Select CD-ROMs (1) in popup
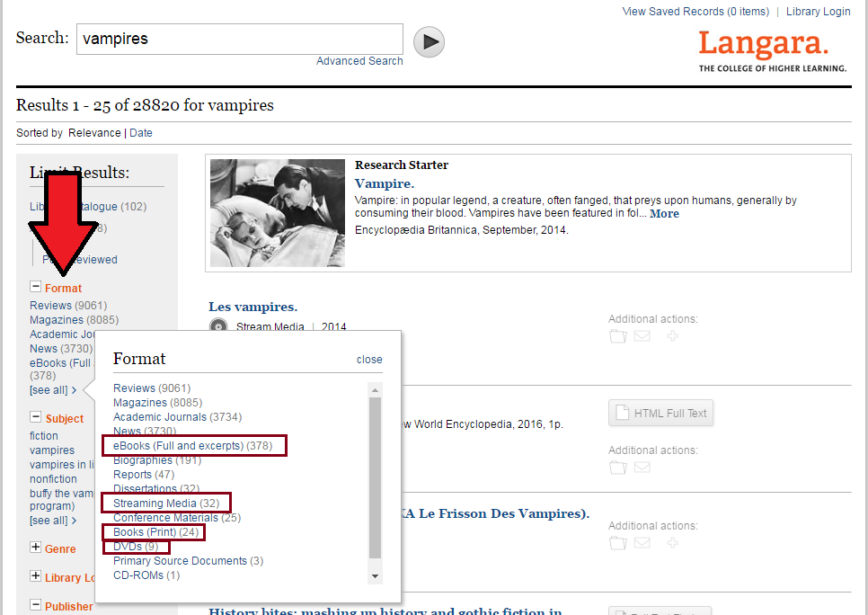Image resolution: width=868 pixels, height=615 pixels. point(146,575)
